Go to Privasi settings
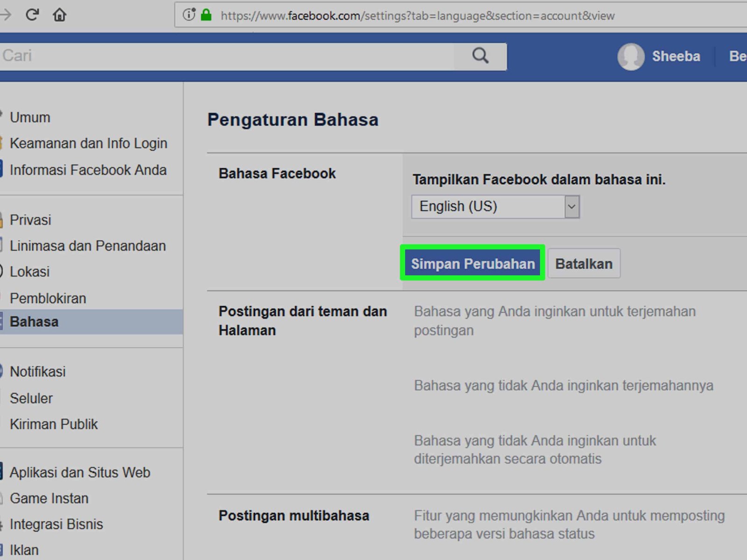This screenshot has height=560, width=747. (30, 220)
